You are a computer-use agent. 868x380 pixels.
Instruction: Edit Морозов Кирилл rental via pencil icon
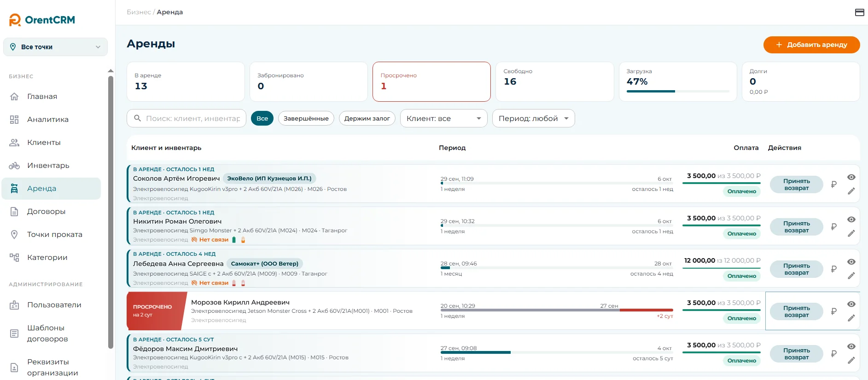851,318
